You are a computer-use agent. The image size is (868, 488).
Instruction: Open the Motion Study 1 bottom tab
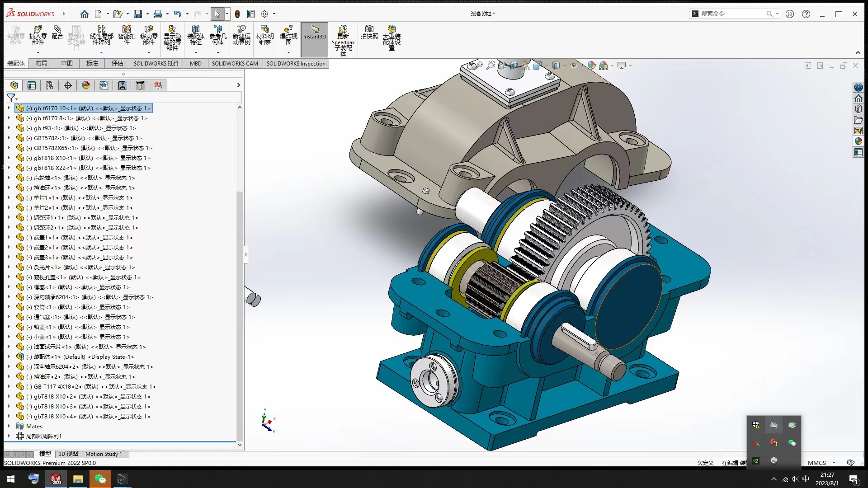coord(104,454)
